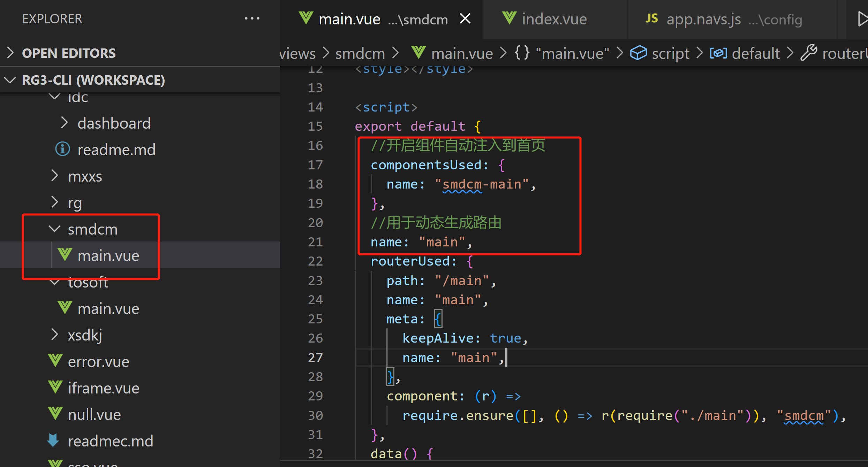Image resolution: width=868 pixels, height=467 pixels.
Task: Click the Vue icon of null.vue
Action: point(55,414)
